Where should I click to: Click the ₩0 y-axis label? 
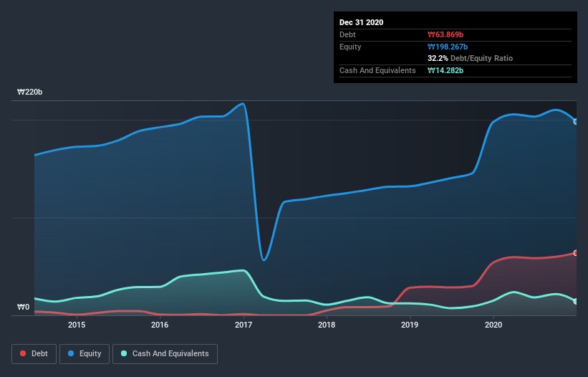23,307
